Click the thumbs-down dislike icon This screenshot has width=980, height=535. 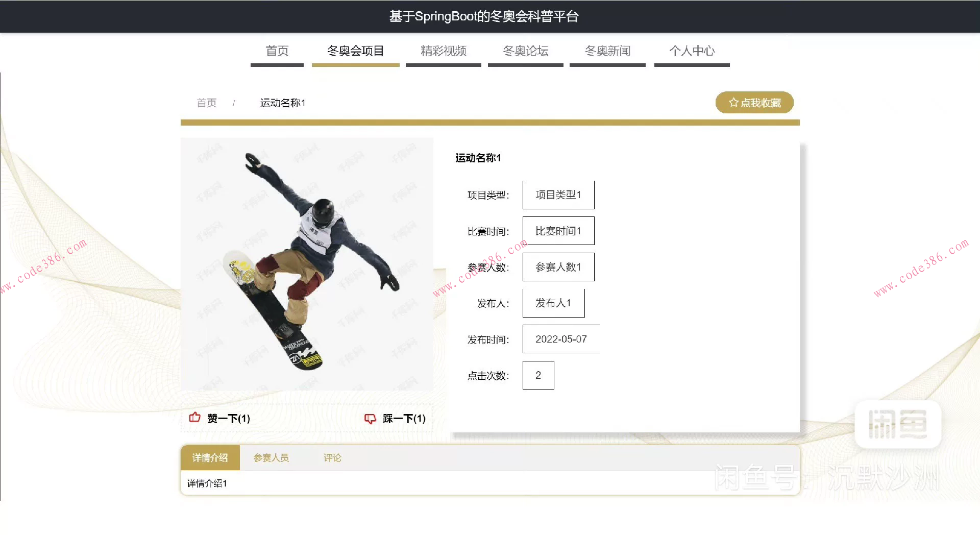(370, 418)
